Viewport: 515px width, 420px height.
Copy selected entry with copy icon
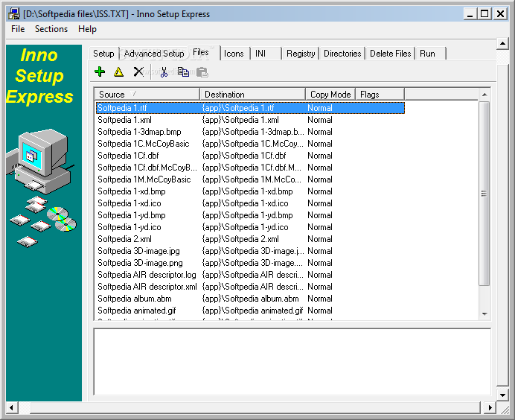tap(183, 71)
